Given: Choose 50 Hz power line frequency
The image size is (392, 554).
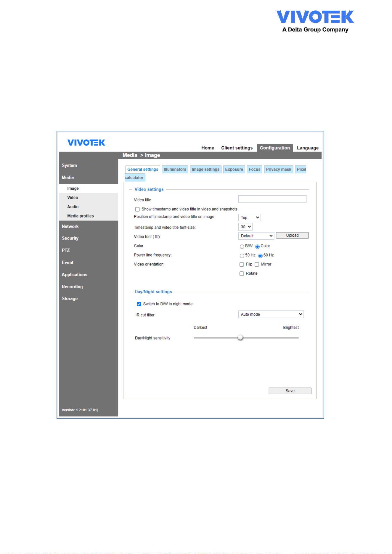Looking at the screenshot, I should pos(242,256).
